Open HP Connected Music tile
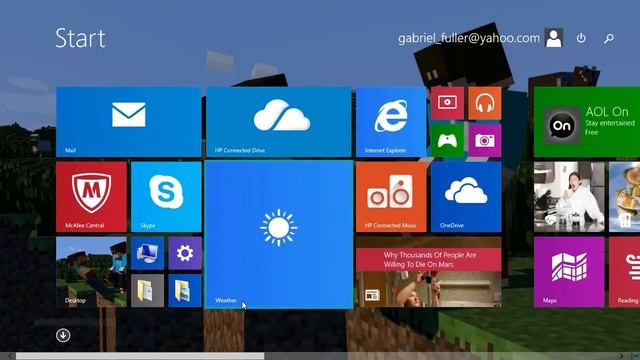Screen dimensions: 640x360 (391, 197)
